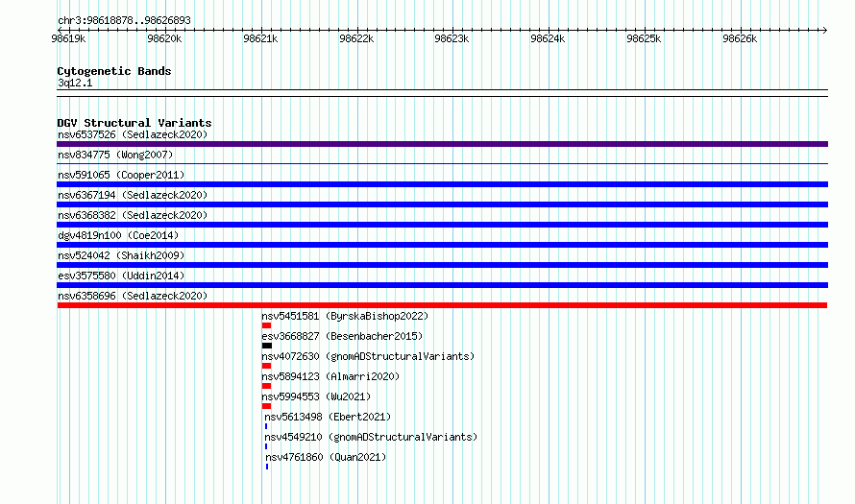Click the Cytogenetic Bands track title
The height and width of the screenshot is (504, 855).
click(114, 71)
